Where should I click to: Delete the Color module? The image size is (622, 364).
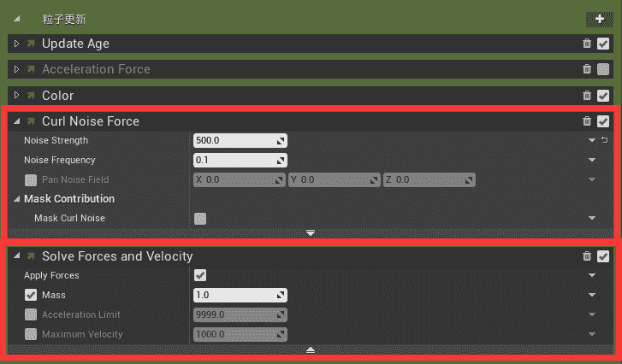587,96
